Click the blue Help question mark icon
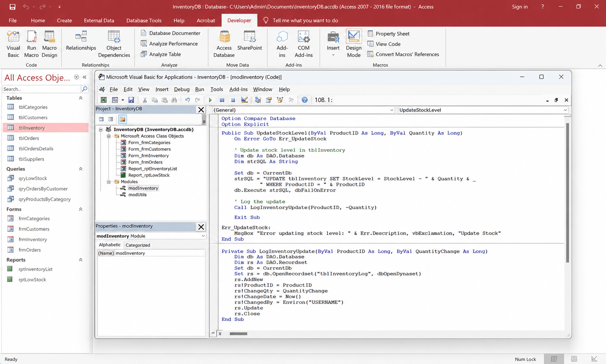Image resolution: width=606 pixels, height=364 pixels. pyautogui.click(x=305, y=100)
